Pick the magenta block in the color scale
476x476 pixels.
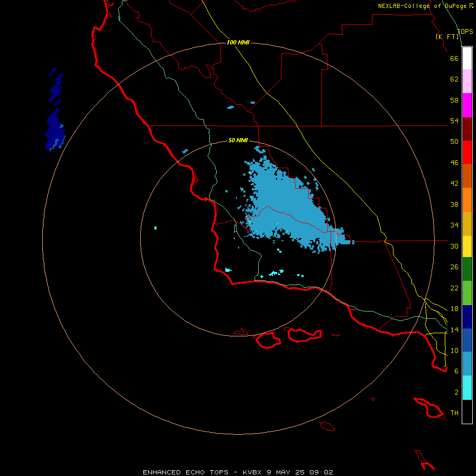467,105
